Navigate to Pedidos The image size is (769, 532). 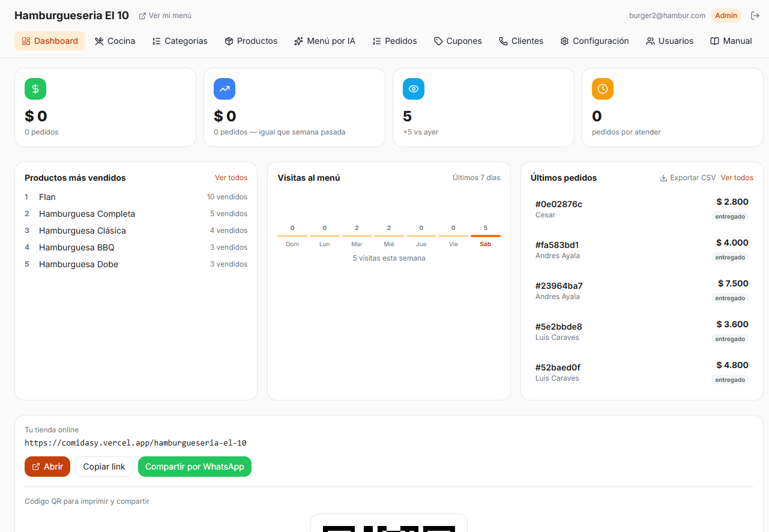tap(394, 41)
